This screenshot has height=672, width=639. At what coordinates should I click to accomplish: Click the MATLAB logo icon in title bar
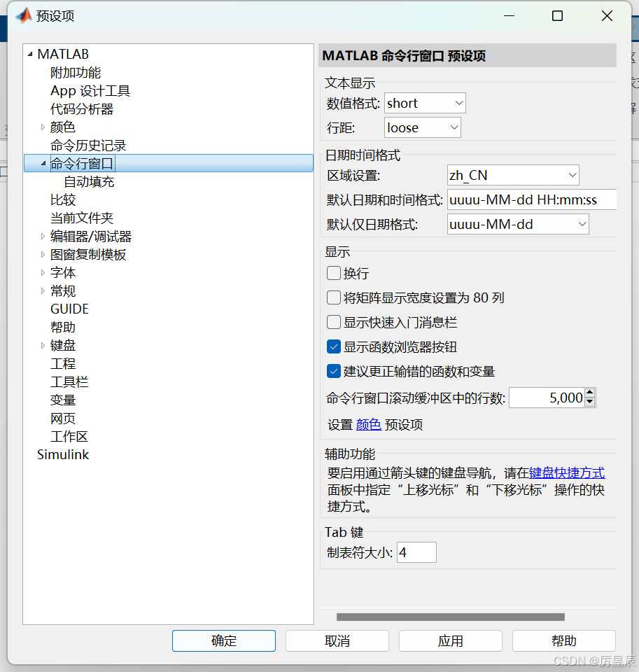click(24, 16)
